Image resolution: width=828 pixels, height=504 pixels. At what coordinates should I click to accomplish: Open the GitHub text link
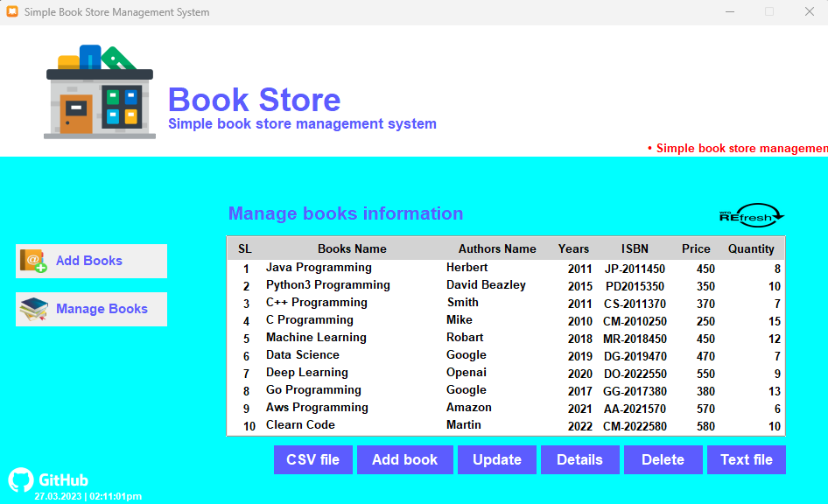click(x=63, y=480)
